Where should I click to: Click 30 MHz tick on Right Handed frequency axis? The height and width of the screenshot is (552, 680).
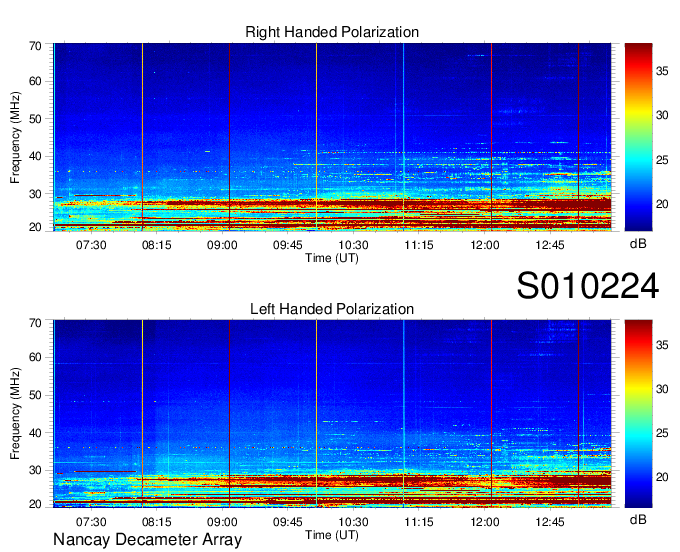click(35, 194)
